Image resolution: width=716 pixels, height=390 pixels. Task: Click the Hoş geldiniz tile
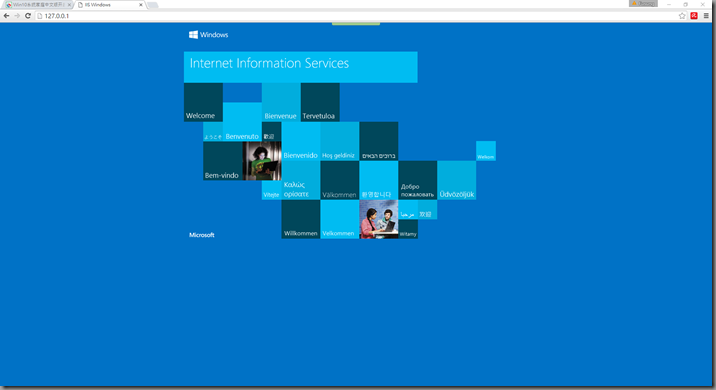click(340, 141)
